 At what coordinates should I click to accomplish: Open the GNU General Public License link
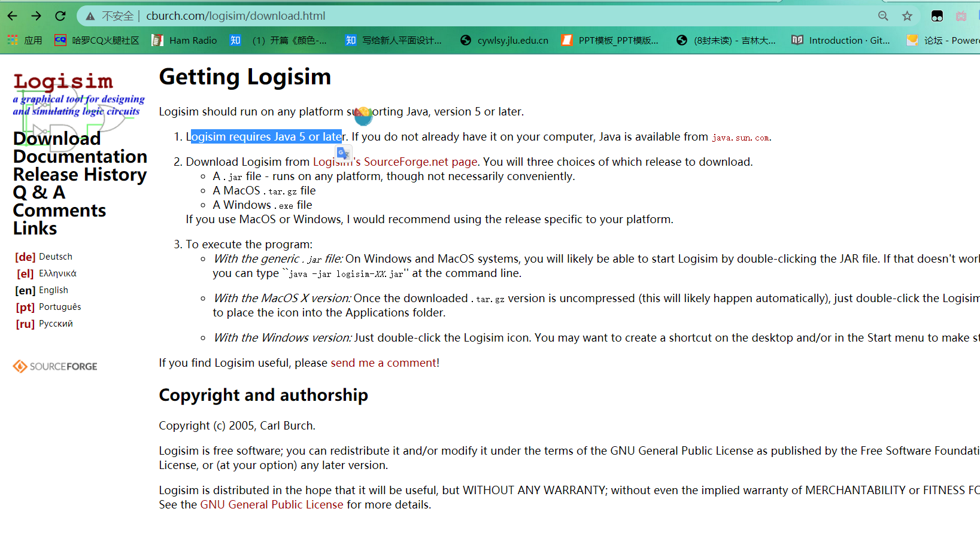[271, 504]
